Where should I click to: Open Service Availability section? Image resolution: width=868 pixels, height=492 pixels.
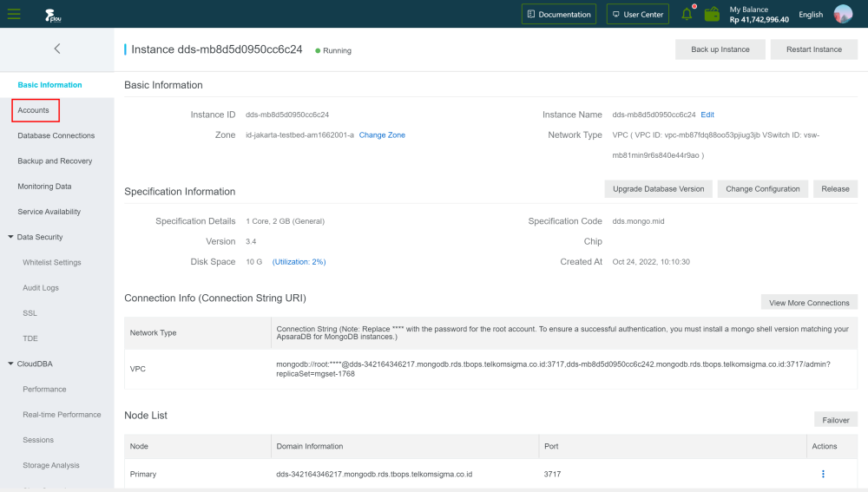(49, 212)
